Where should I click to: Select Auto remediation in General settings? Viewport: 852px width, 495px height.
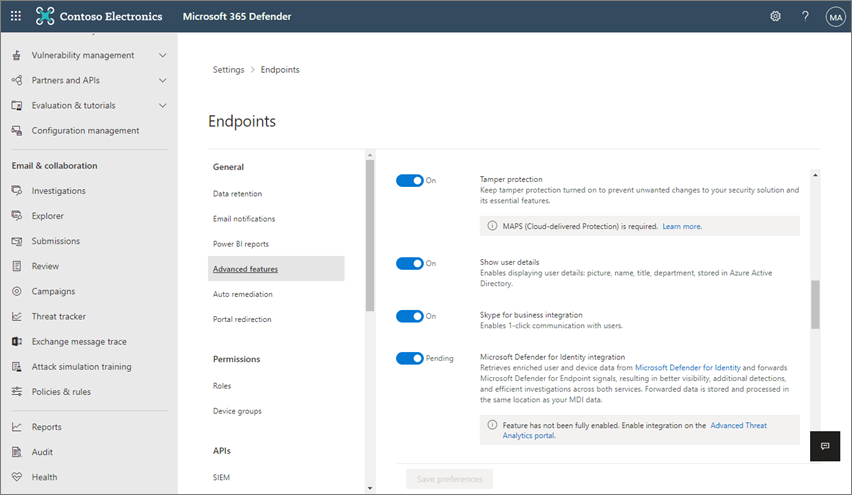coord(242,294)
